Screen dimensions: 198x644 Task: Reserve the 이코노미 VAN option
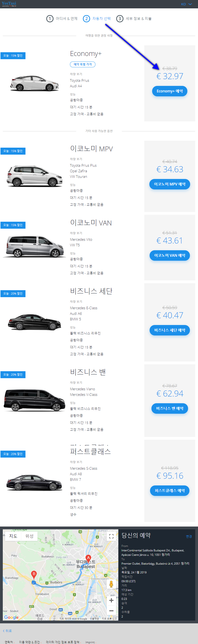pos(170,256)
